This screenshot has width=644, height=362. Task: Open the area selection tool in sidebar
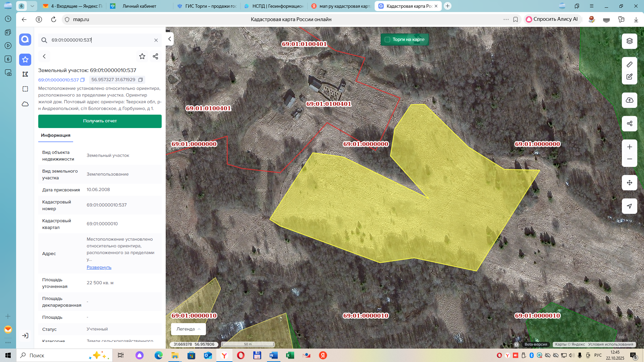click(25, 89)
